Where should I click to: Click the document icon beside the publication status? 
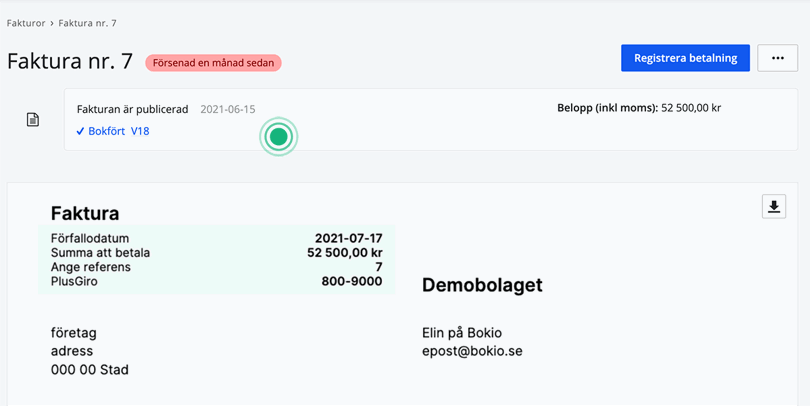pos(33,120)
